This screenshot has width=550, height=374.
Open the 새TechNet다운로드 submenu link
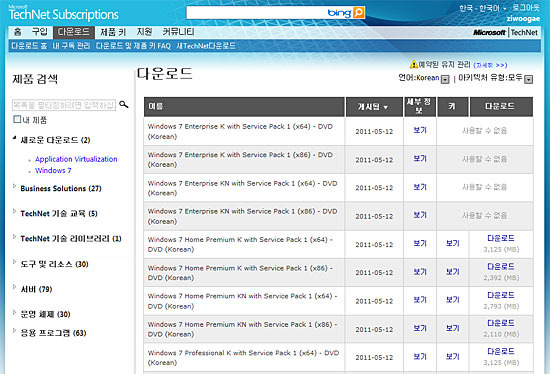point(206,46)
